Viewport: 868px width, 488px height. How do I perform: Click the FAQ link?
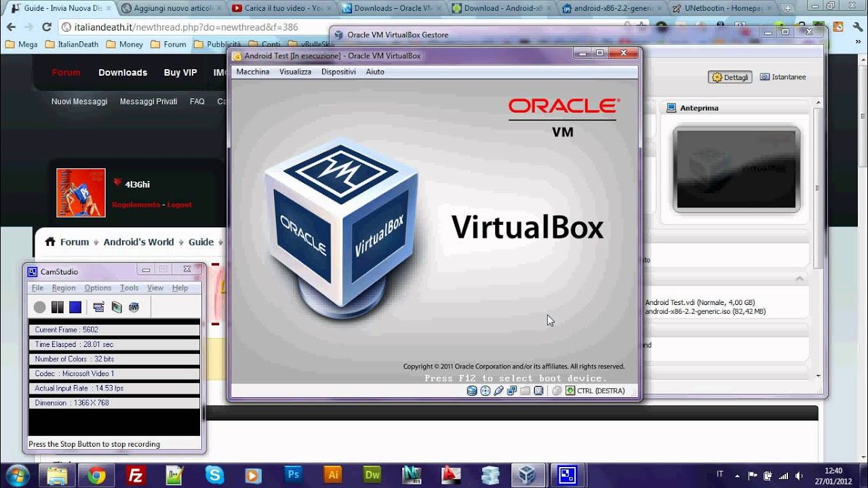click(x=197, y=102)
